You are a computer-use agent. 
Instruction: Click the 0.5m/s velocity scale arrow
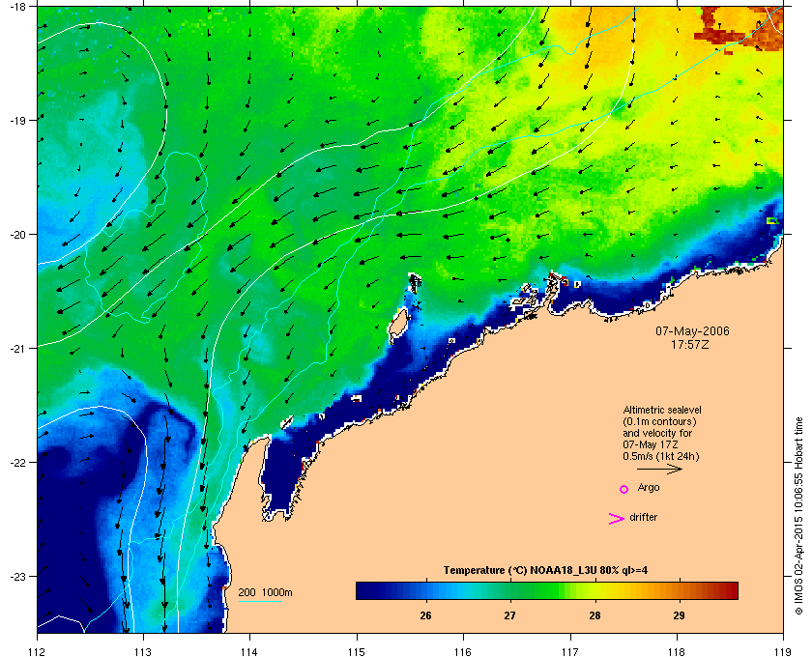pos(659,470)
